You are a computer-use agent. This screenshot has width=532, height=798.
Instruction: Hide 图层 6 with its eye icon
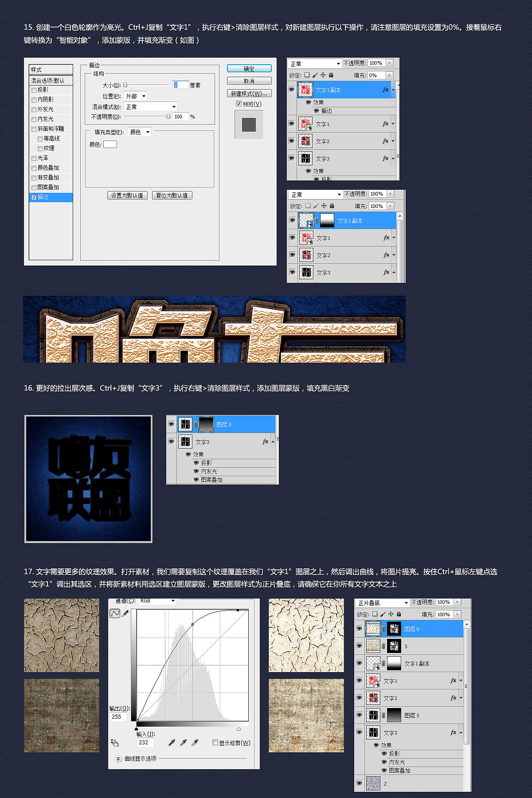(359, 629)
